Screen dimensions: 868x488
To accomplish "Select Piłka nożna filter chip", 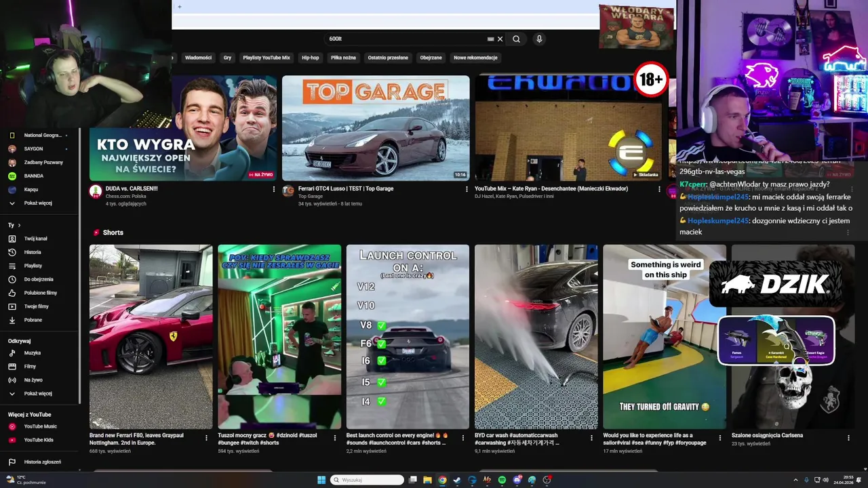I will [x=343, y=58].
